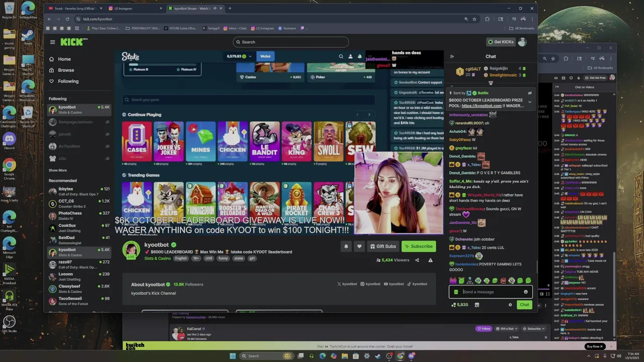Open the Windows Start menu
Screen dimensions: 644x362
click(x=232, y=356)
